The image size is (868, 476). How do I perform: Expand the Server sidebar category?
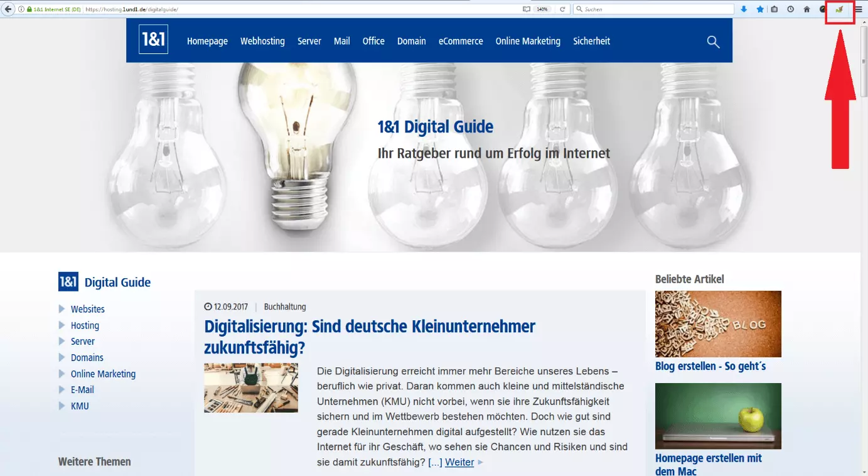click(83, 342)
